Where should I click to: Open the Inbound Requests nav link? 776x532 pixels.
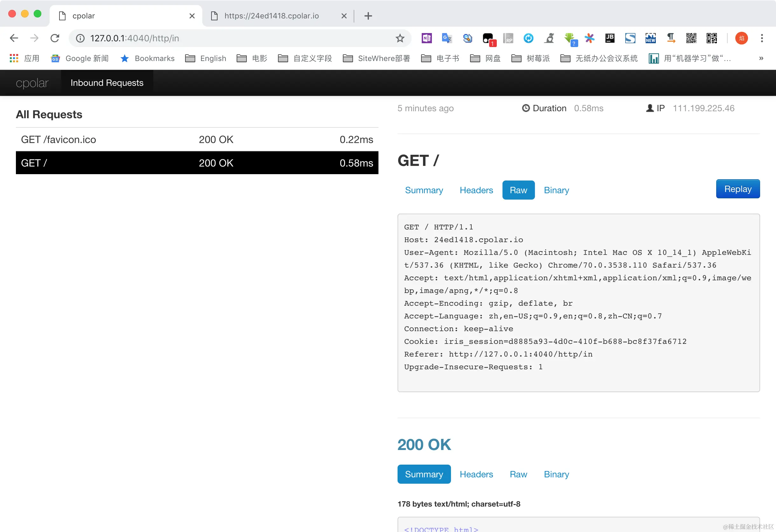point(107,83)
